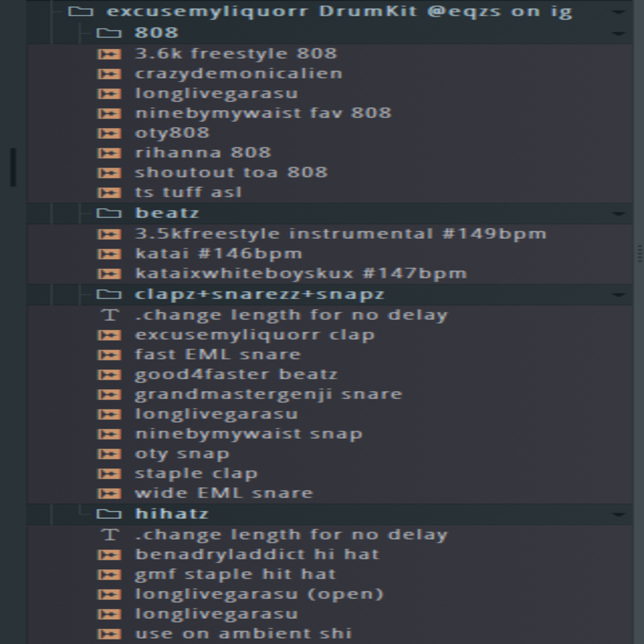Select the 'benadryladdict hi hat' sample name
The image size is (644, 644).
(x=257, y=554)
